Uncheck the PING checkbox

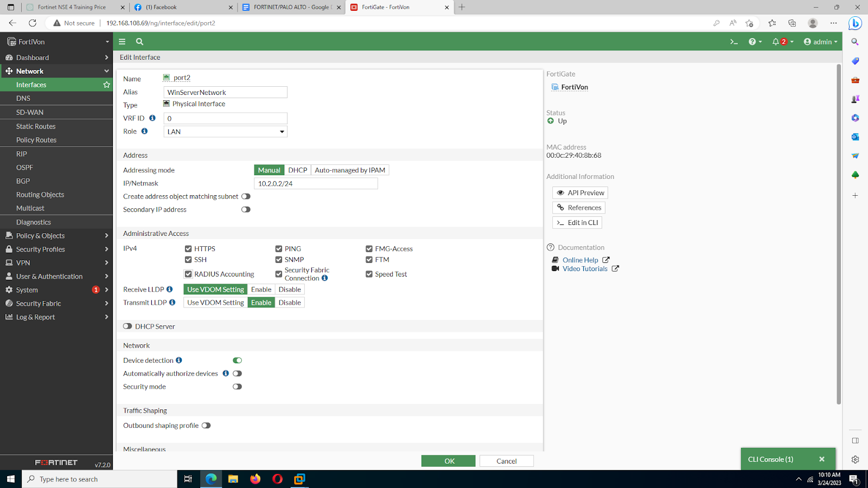pyautogui.click(x=279, y=249)
